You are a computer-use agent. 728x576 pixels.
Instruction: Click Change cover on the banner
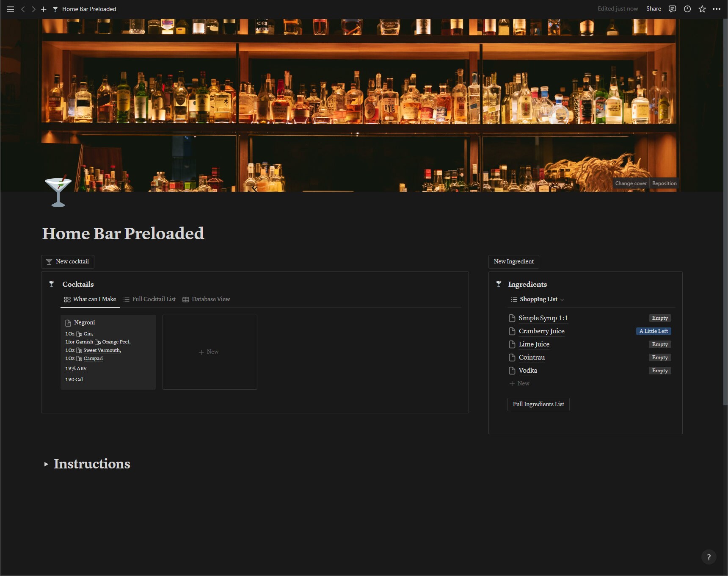coord(631,183)
